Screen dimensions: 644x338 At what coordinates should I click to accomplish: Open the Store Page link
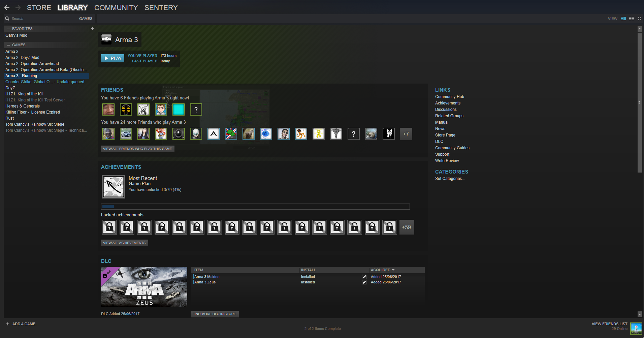point(445,135)
